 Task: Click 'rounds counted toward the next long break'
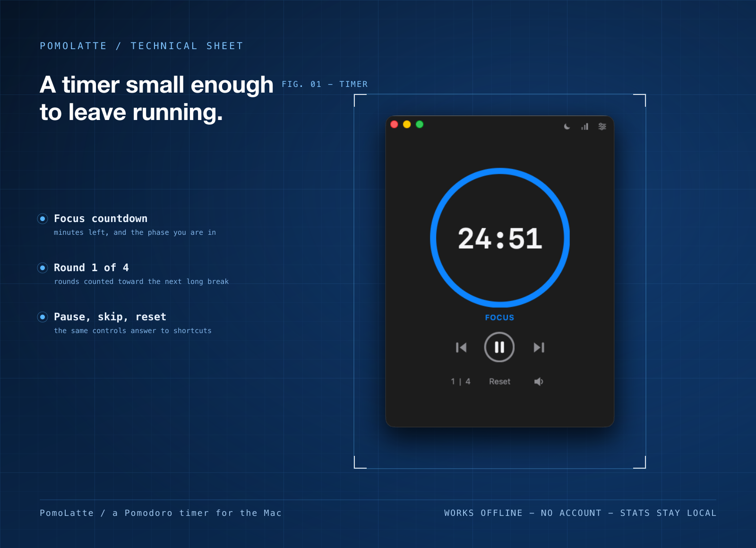pos(141,282)
